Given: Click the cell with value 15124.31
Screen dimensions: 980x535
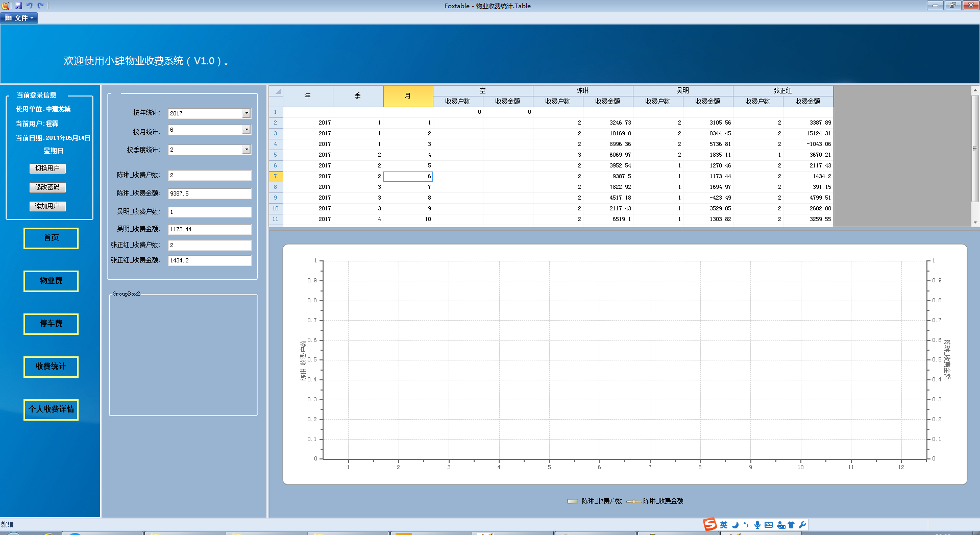Looking at the screenshot, I should [808, 133].
